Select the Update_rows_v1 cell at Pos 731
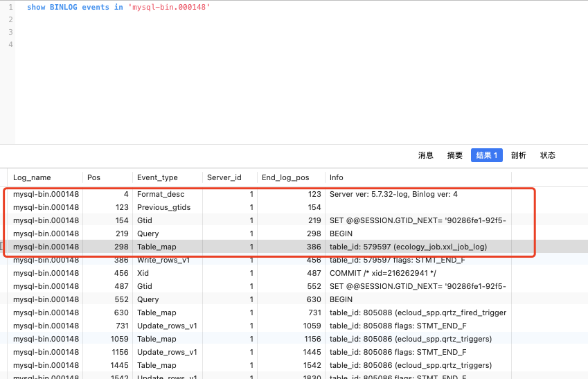 167,326
